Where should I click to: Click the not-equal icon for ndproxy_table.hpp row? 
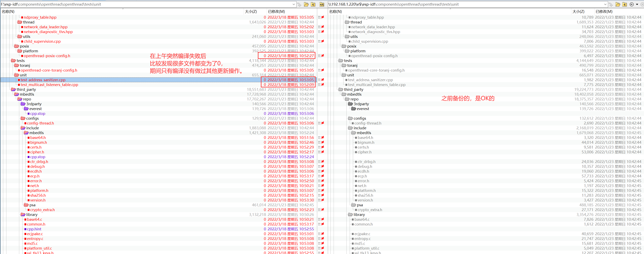pyautogui.click(x=323, y=17)
